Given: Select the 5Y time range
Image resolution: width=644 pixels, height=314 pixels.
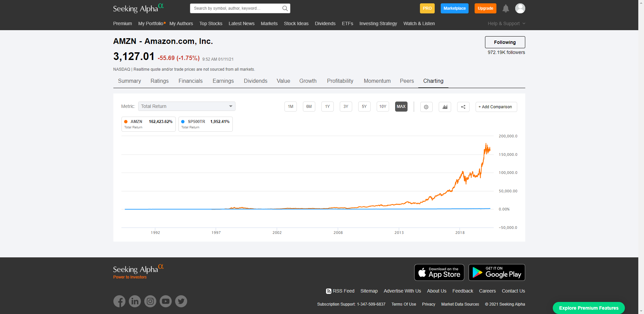Looking at the screenshot, I should pos(364,107).
